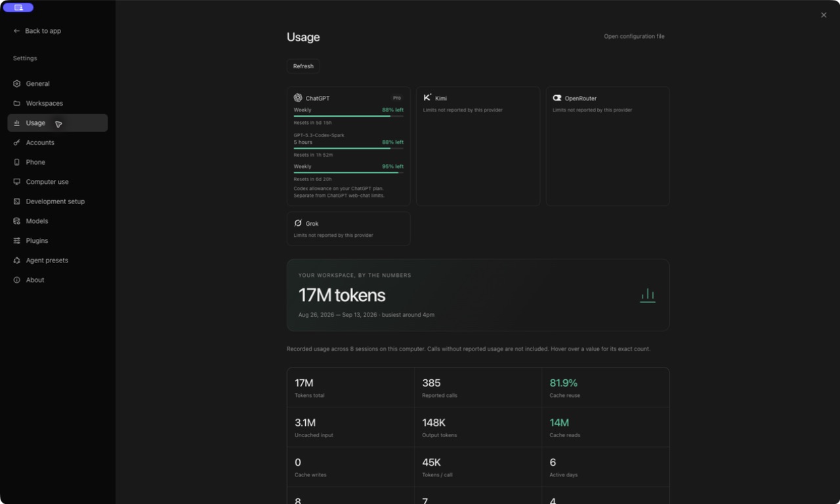Click the 148K Output tokens value
The image size is (840, 504).
434,423
